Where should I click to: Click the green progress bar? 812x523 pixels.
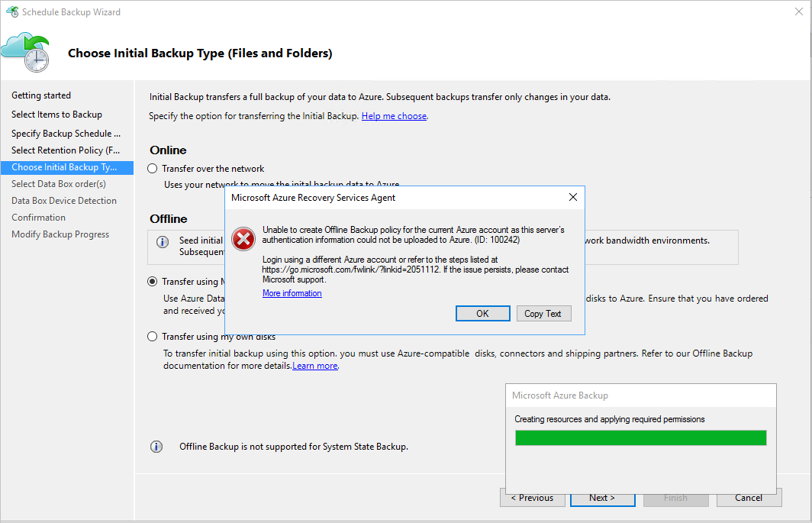coord(640,437)
